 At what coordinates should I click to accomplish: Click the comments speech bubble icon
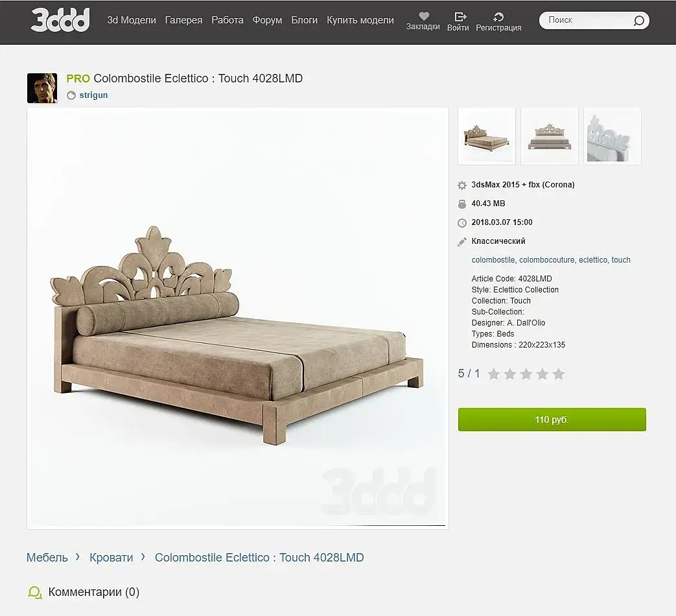tap(35, 592)
